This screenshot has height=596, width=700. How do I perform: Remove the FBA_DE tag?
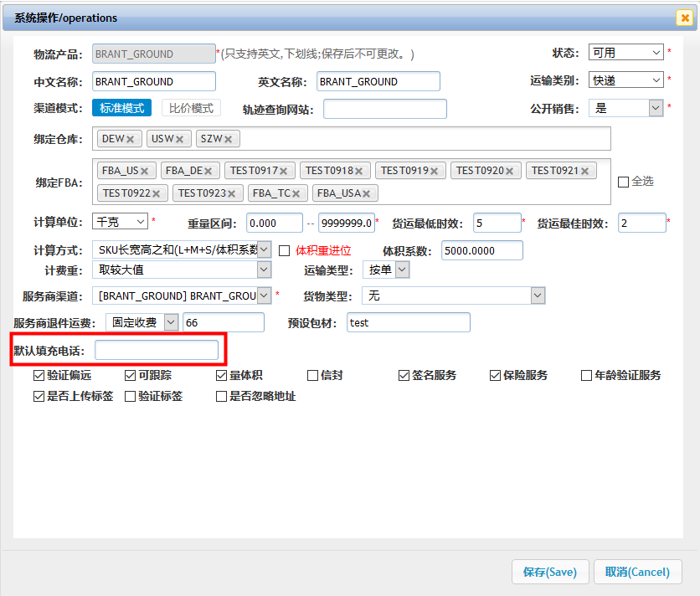pyautogui.click(x=208, y=171)
